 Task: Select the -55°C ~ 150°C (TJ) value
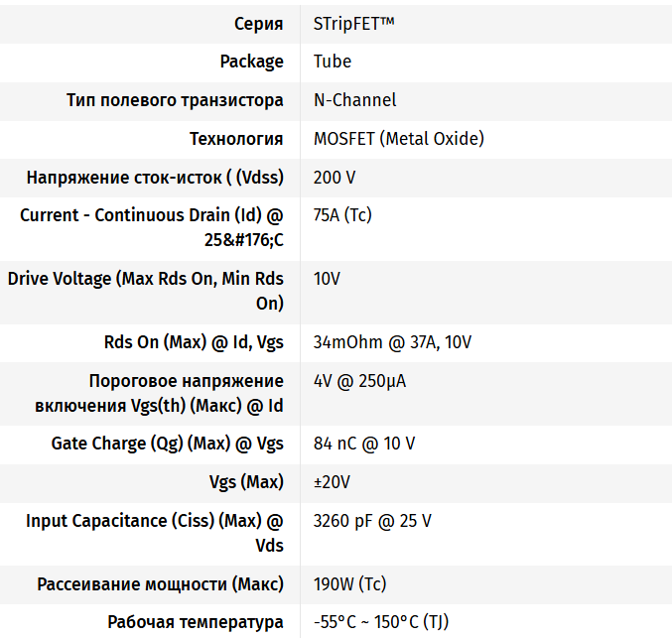tap(381, 622)
